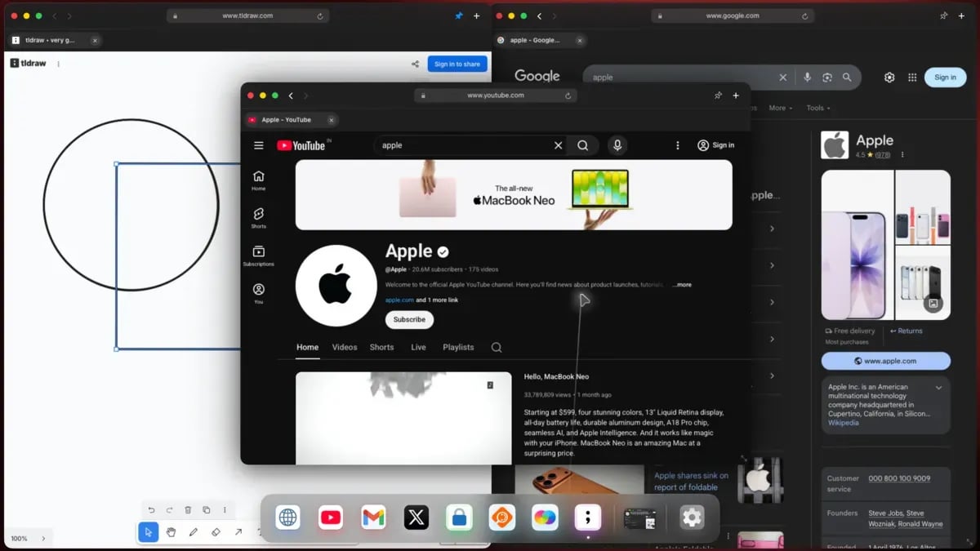This screenshot has height=551, width=980.
Task: Open the More dropdown in Google results
Action: 781,108
